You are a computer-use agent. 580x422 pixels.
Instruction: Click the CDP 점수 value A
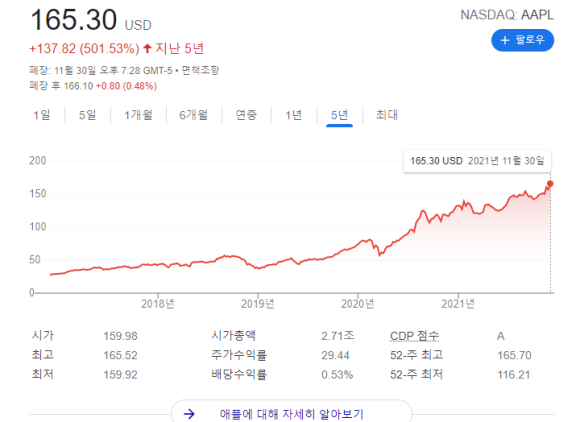tap(500, 336)
